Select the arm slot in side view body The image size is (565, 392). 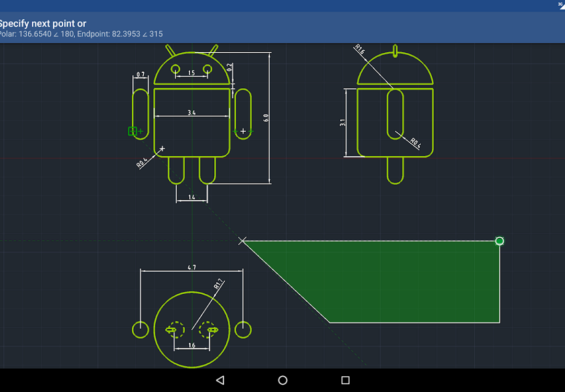pos(395,114)
